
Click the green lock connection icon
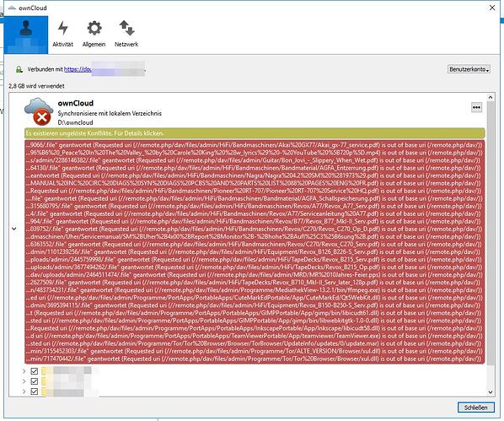tap(19, 69)
